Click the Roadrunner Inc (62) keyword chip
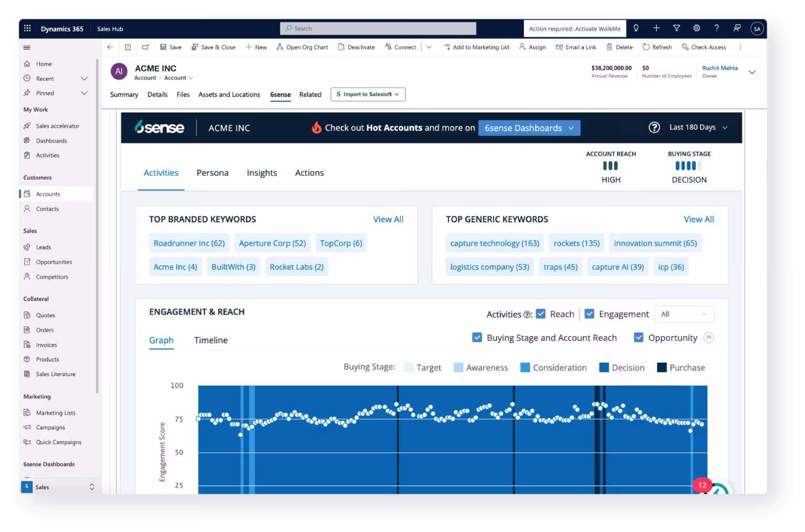The height and width of the screenshot is (532, 805). coord(189,243)
